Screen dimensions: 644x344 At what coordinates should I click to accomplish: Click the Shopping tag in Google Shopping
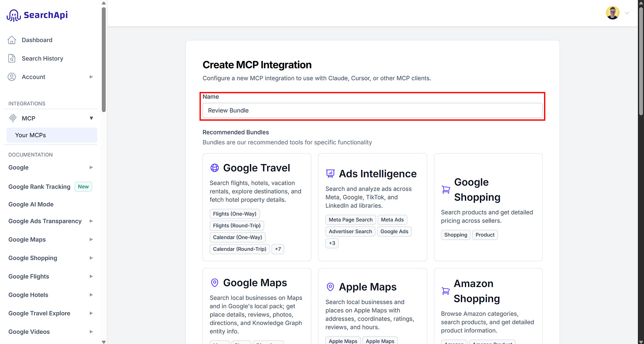[456, 235]
